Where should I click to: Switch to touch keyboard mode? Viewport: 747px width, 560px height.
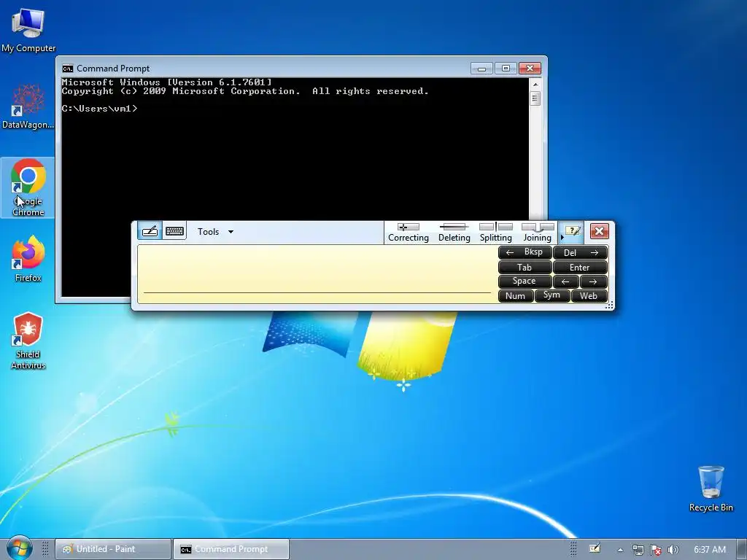[x=174, y=231]
